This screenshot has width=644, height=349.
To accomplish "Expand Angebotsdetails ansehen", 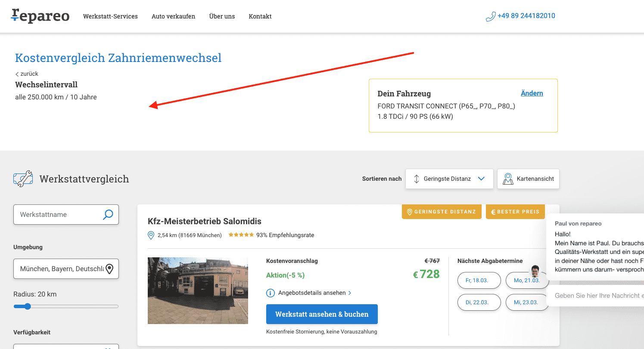I will [314, 293].
